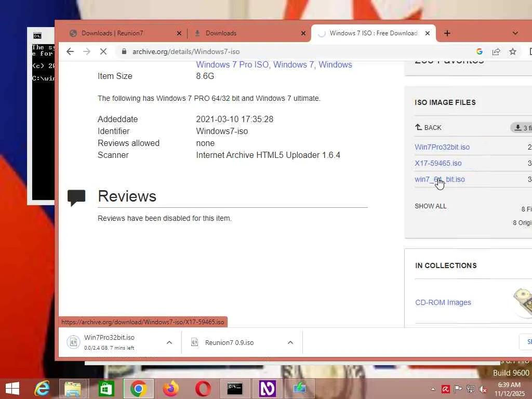Launch Internet Explorer from taskbar
Screen dimensions: 532x399
(x=42, y=389)
